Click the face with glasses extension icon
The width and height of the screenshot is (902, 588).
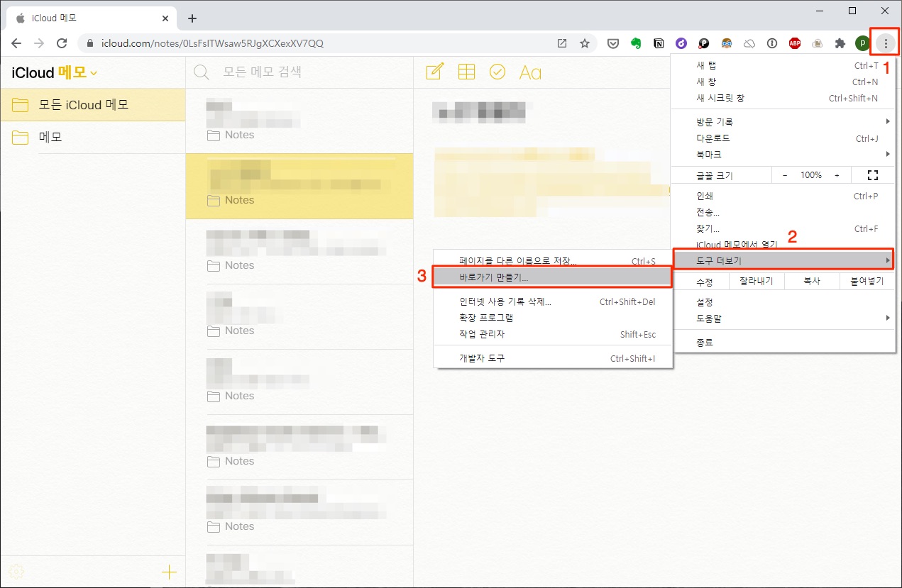[x=727, y=43]
